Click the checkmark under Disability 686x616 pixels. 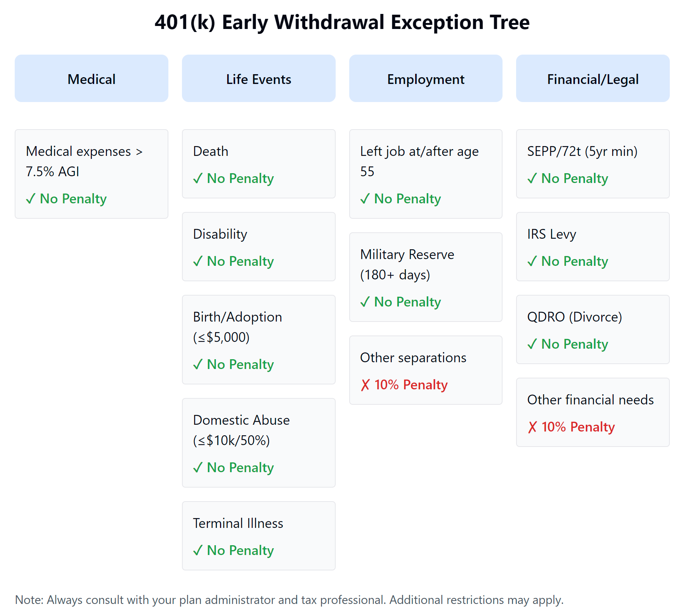(x=198, y=261)
